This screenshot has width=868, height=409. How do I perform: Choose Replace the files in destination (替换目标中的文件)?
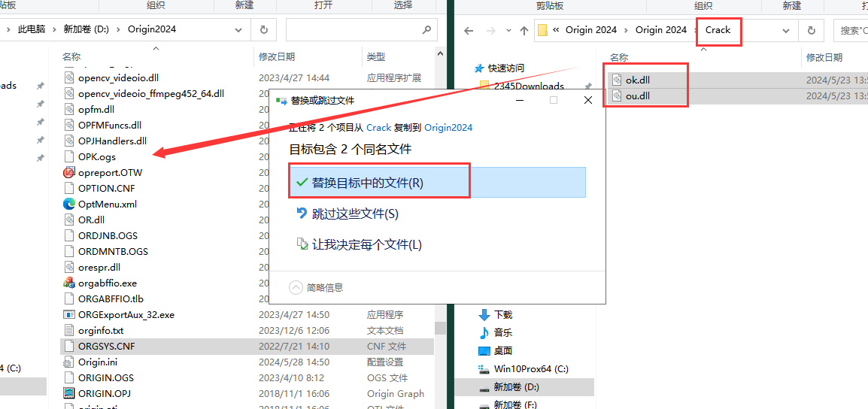(x=368, y=183)
